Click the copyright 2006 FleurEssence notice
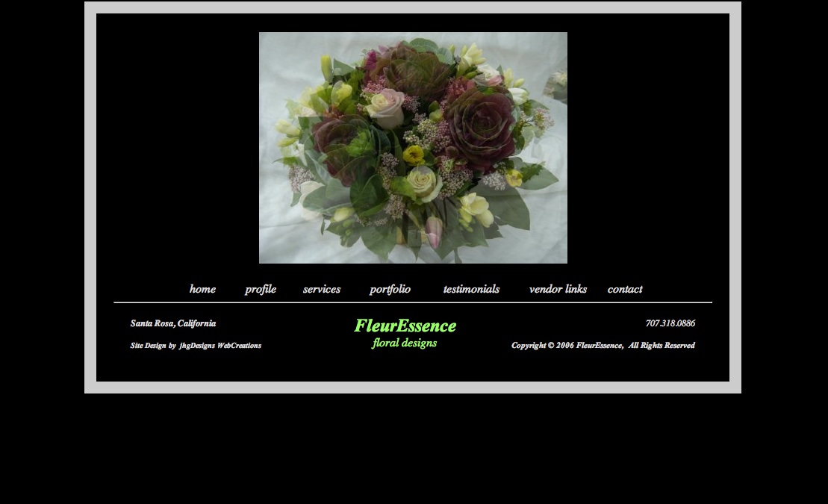This screenshot has height=504, width=828. (603, 346)
